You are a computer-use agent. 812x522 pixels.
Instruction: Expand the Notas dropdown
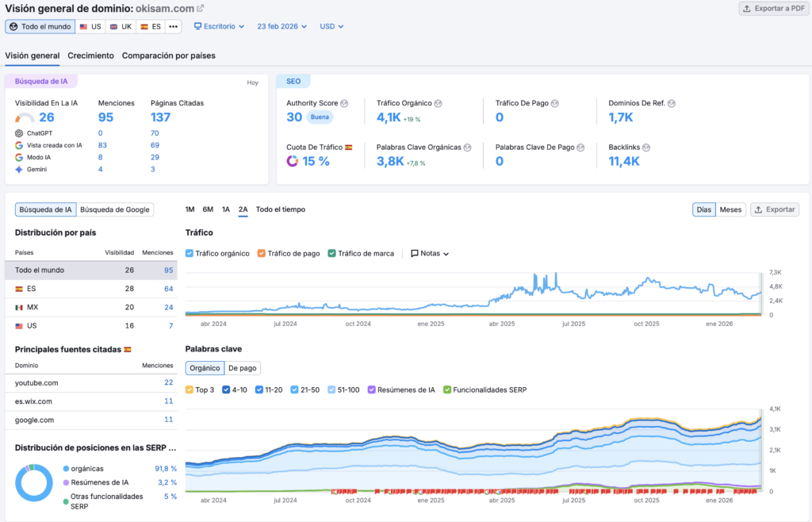(430, 254)
